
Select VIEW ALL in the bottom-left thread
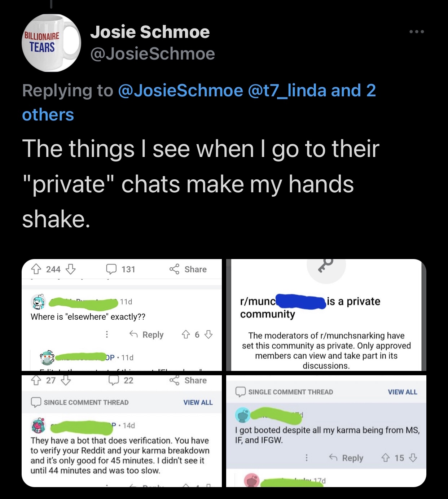pyautogui.click(x=198, y=402)
